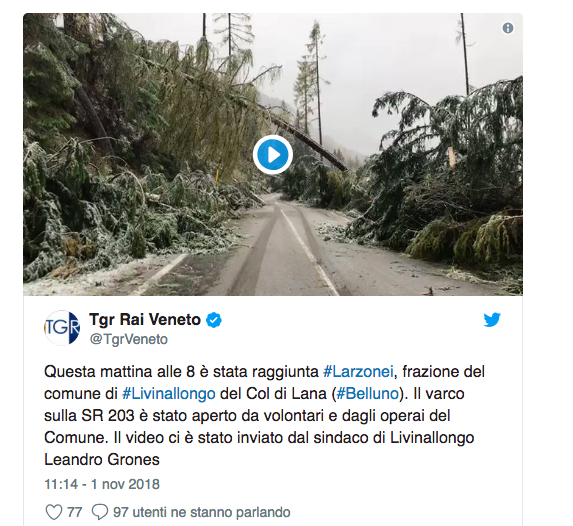Follow the #Belluno hashtag
Viewport: 573px width, 526px height.
pos(367,394)
